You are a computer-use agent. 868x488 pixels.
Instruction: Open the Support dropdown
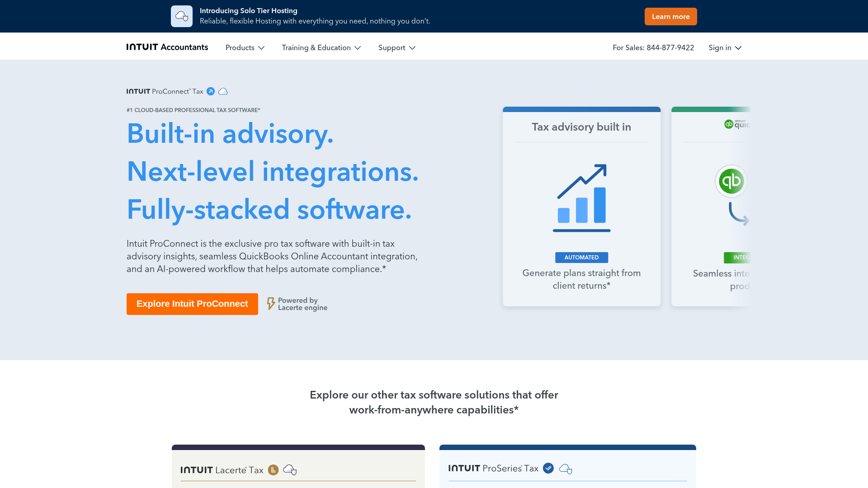396,47
